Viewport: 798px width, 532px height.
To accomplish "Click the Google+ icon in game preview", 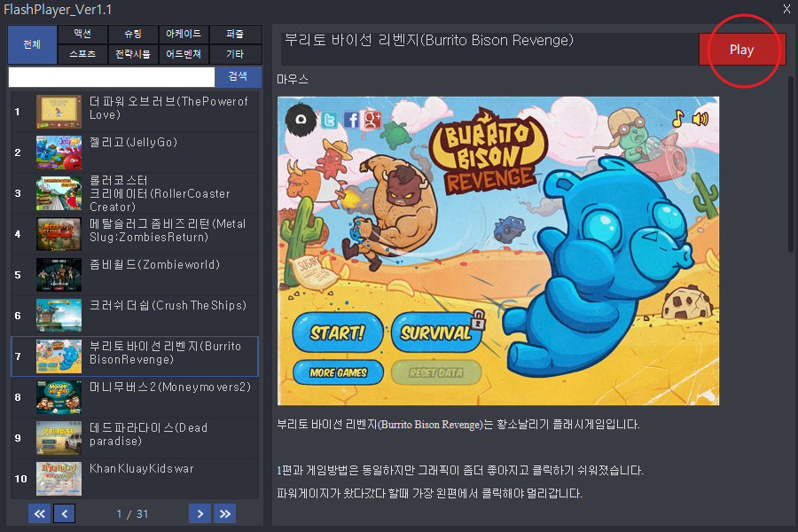I will point(372,121).
